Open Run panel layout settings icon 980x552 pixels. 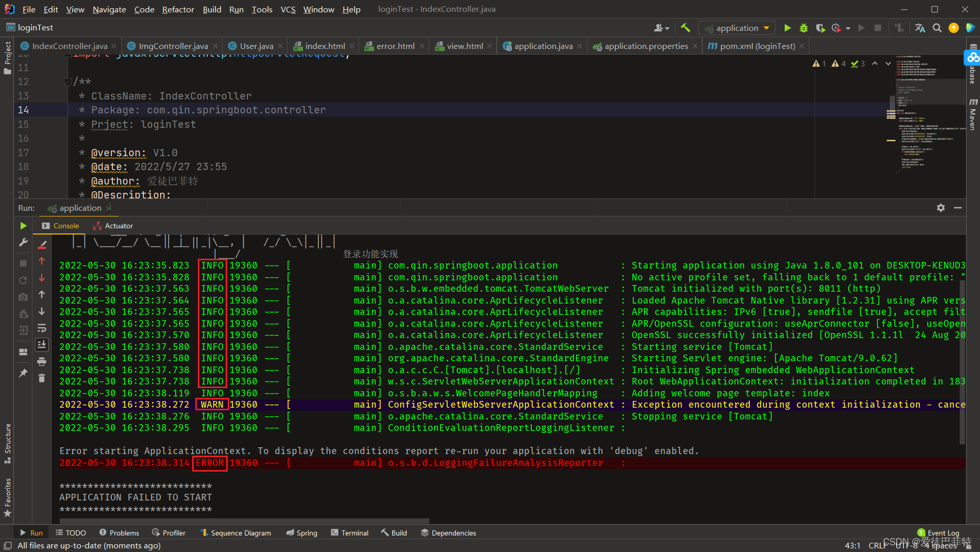23,352
